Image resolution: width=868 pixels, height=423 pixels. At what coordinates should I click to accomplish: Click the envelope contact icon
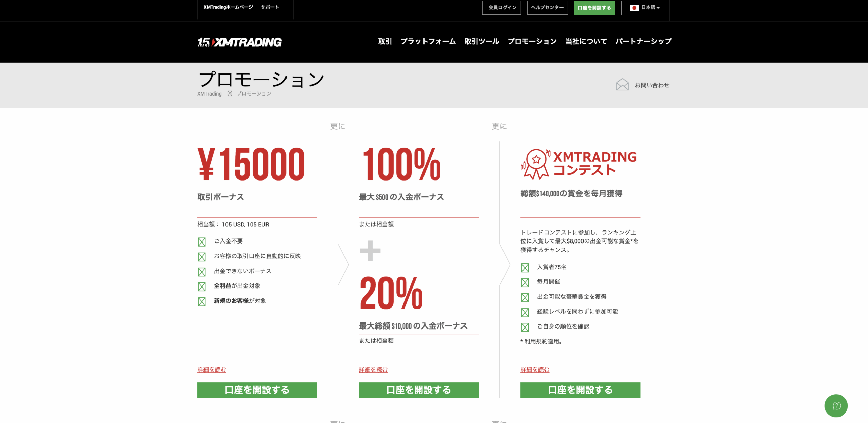(622, 85)
